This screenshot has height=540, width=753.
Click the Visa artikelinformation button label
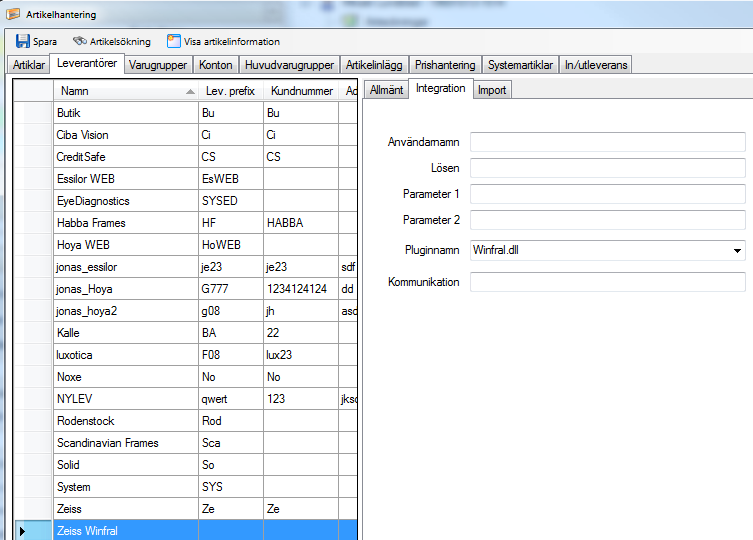[x=231, y=42]
